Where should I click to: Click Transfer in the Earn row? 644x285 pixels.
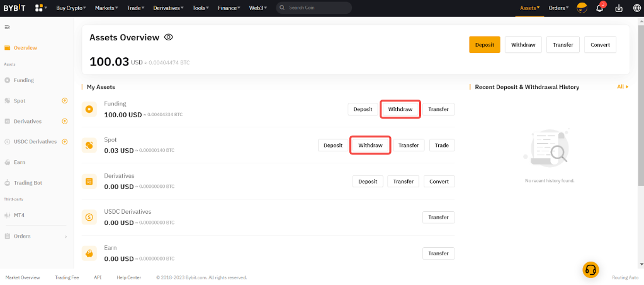click(x=439, y=253)
